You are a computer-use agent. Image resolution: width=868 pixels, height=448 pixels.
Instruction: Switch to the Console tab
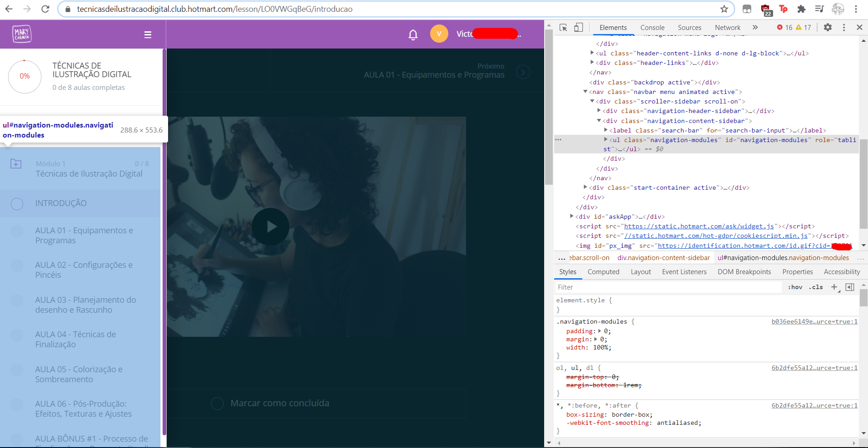pos(652,28)
